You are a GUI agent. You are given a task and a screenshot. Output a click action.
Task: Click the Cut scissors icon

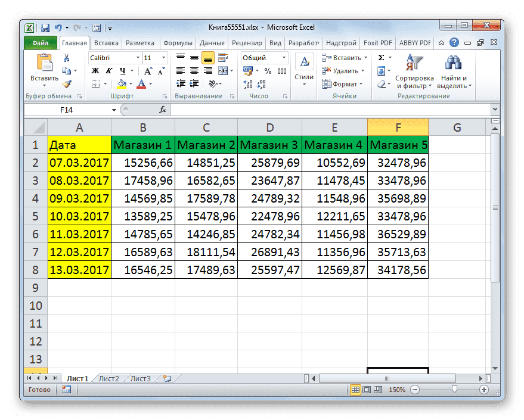tap(66, 58)
